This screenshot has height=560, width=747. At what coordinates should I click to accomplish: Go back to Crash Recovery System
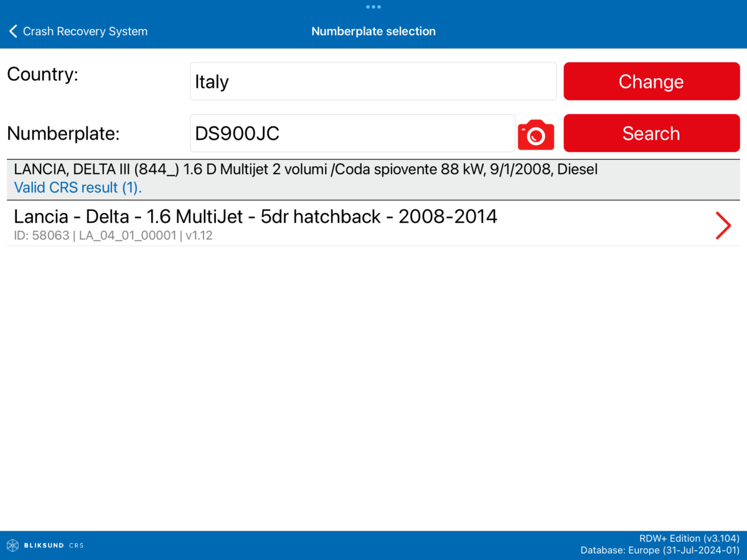click(x=78, y=31)
